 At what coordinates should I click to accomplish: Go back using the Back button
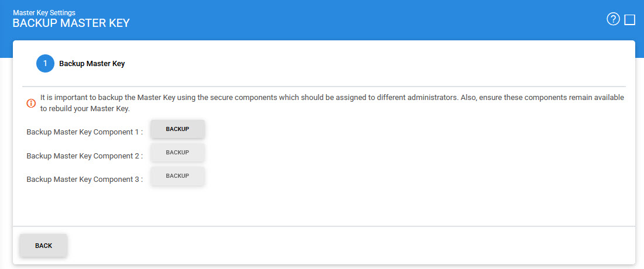point(44,246)
